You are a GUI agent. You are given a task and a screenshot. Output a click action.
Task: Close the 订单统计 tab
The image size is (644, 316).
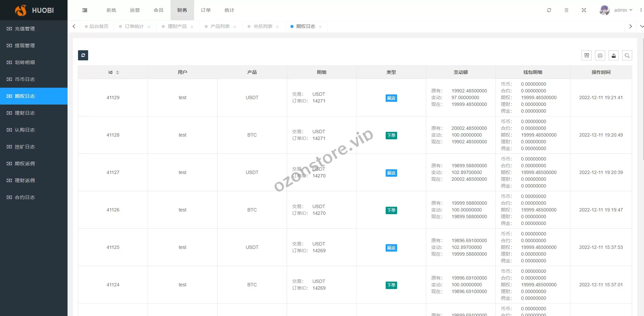149,27
